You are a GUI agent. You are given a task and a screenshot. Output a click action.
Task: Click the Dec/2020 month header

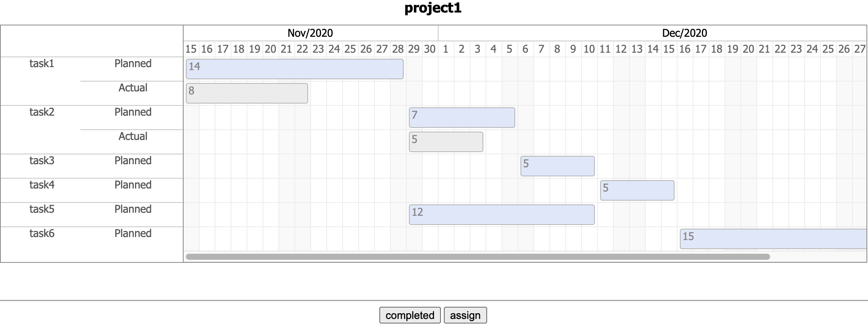click(684, 33)
